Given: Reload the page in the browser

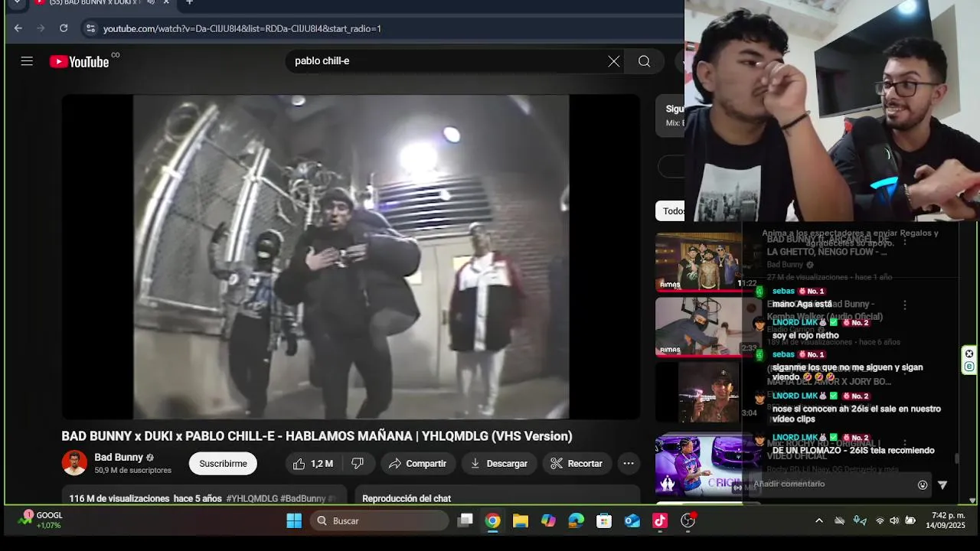Looking at the screenshot, I should [64, 28].
